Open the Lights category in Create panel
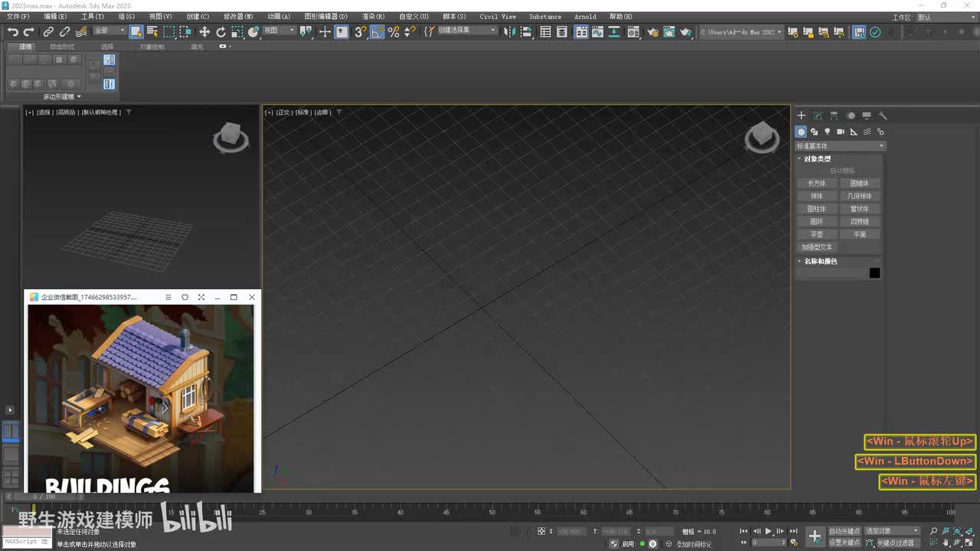This screenshot has height=551, width=980. click(x=827, y=132)
